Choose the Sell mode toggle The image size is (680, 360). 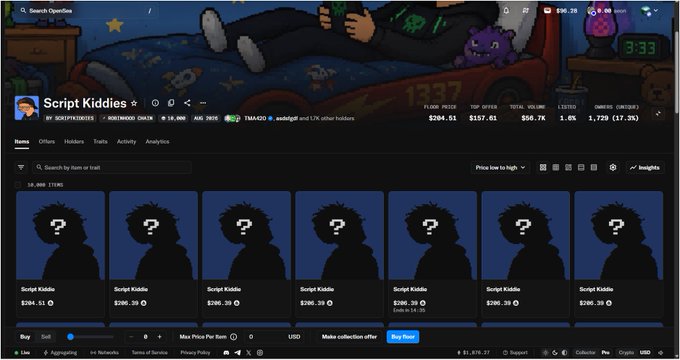(x=46, y=337)
